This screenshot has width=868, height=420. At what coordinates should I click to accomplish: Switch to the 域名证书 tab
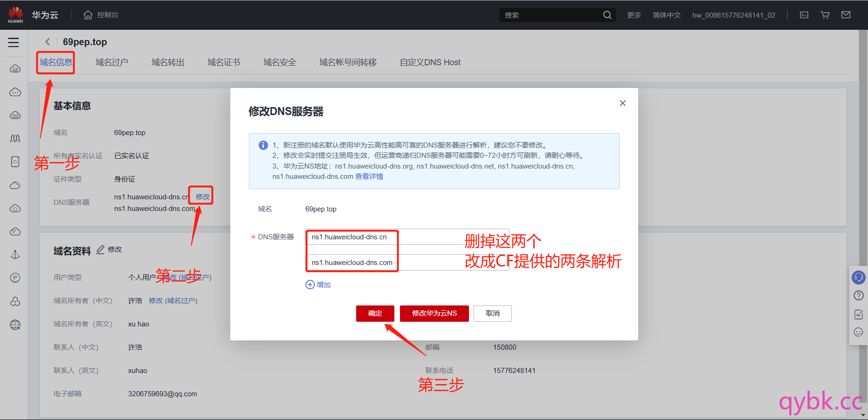click(224, 62)
